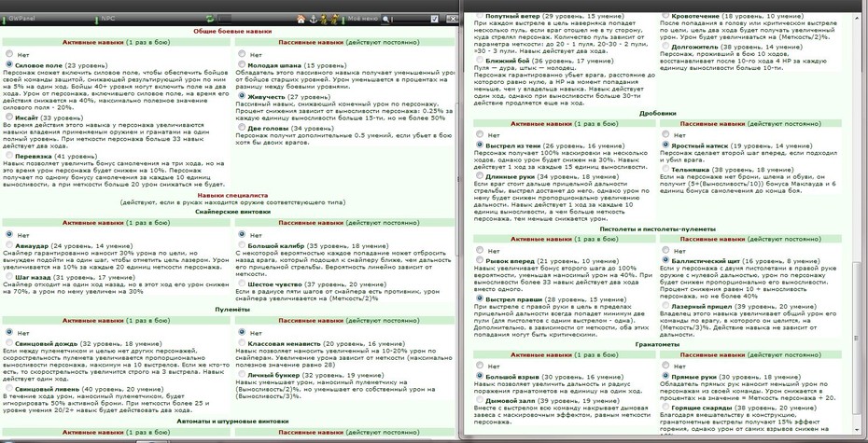Viewport: 868px width, 443px height.
Task: Select the Шаг назад skill radio
Action: click(x=9, y=277)
